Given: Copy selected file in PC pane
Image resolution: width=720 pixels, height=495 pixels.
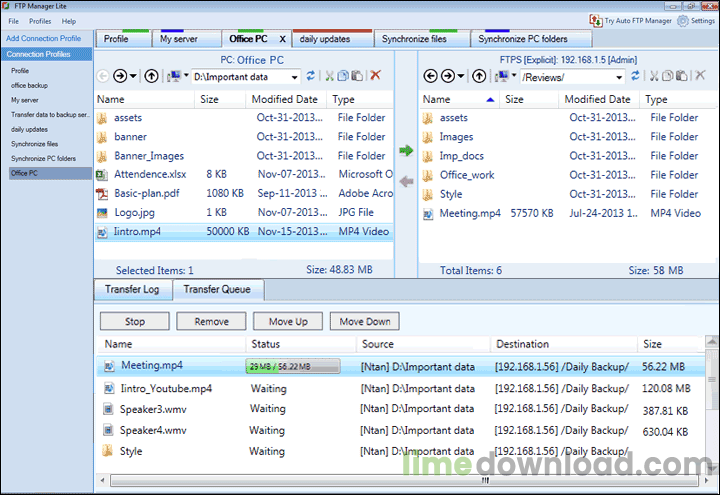Looking at the screenshot, I should (x=343, y=76).
